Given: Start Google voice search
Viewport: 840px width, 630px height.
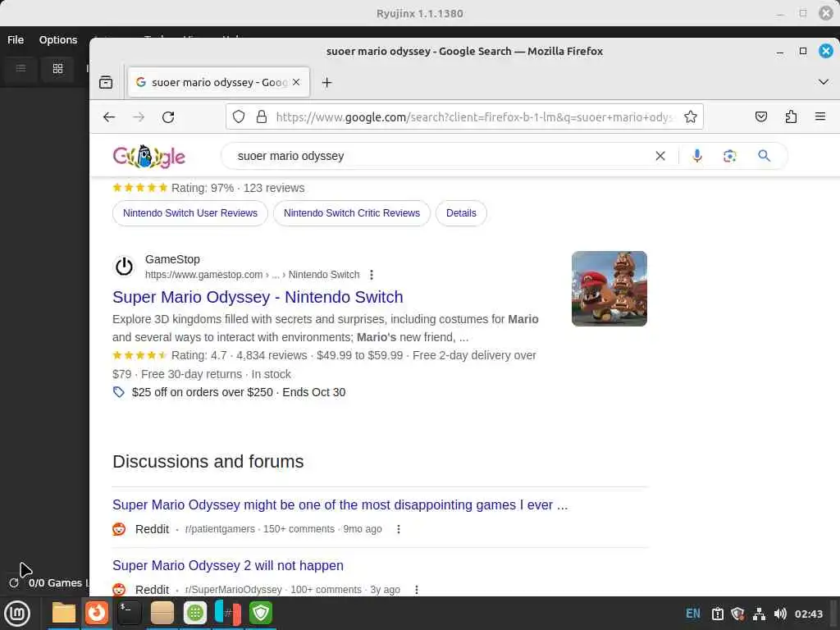Looking at the screenshot, I should [x=697, y=156].
